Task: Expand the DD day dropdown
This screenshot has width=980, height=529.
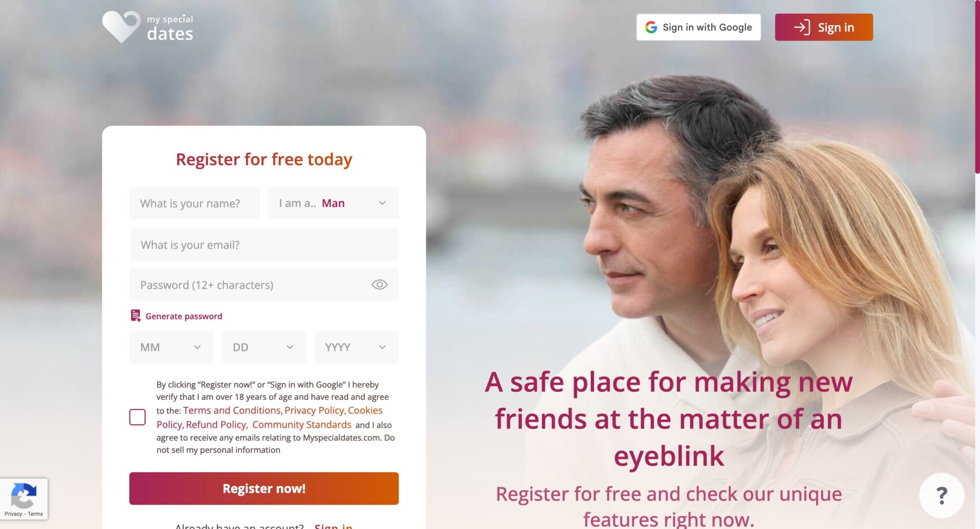Action: [x=264, y=347]
